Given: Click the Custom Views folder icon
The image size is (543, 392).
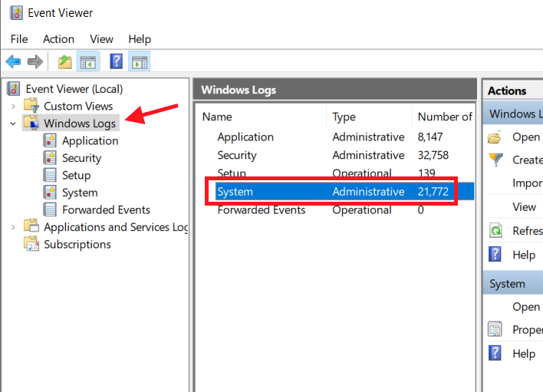Looking at the screenshot, I should pyautogui.click(x=31, y=106).
